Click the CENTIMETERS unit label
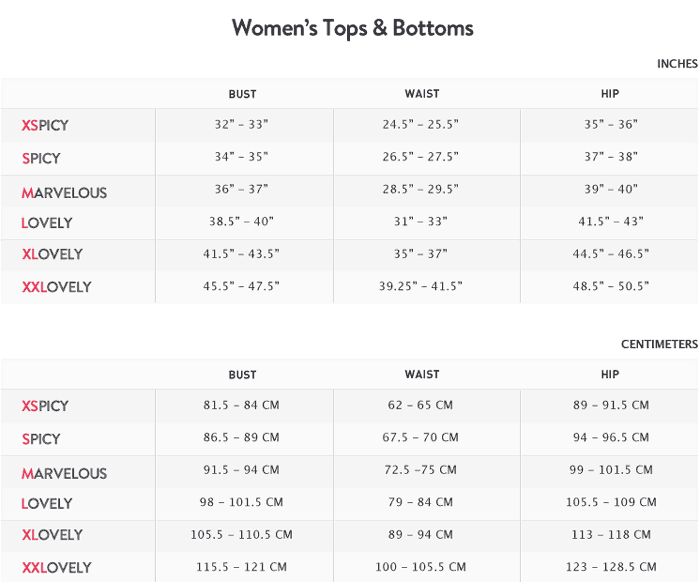 pyautogui.click(x=659, y=344)
